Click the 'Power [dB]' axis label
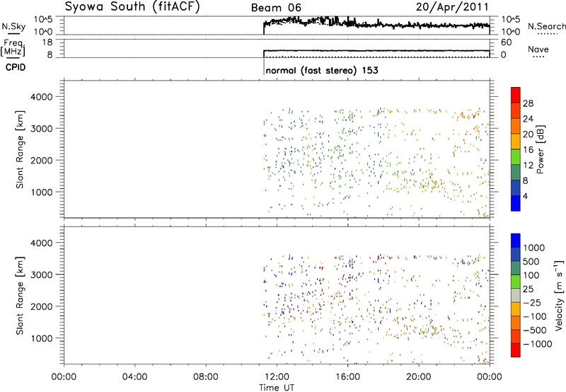Viewport: 566px width, 392px height. coord(541,149)
